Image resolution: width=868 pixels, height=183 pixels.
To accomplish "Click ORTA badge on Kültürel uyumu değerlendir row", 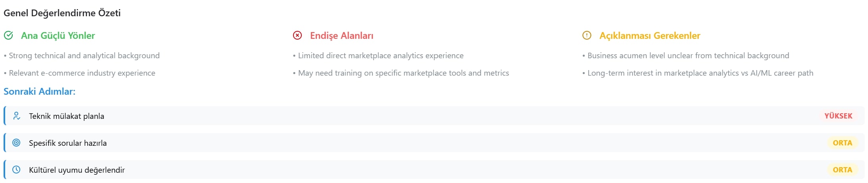I will point(842,170).
